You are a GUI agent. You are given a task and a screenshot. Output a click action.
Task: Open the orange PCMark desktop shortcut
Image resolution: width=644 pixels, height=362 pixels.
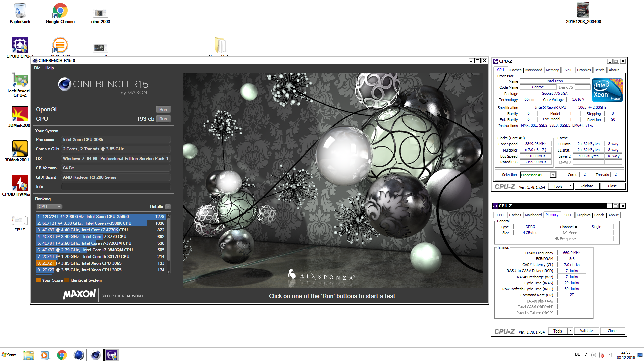click(x=60, y=46)
